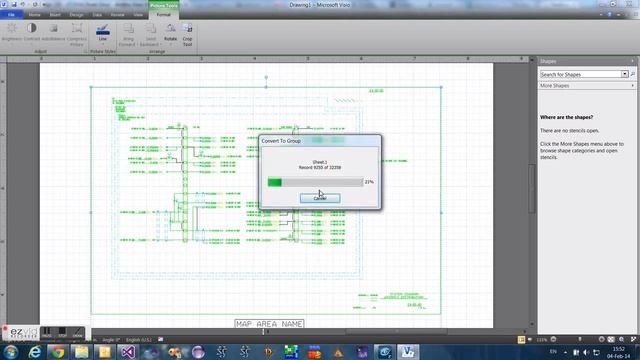Open Windows Explorer folder from taskbar

tap(81, 352)
